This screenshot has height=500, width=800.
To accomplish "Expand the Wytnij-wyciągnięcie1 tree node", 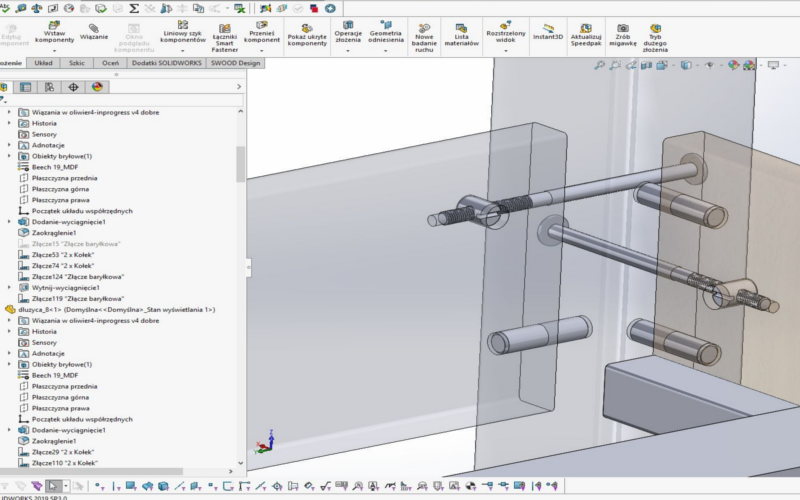I will (10, 287).
